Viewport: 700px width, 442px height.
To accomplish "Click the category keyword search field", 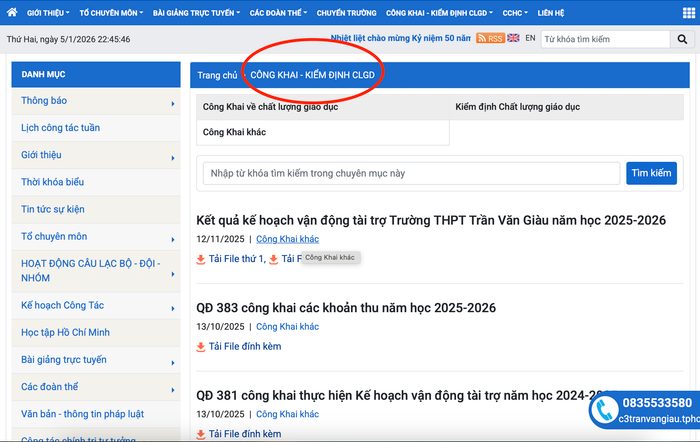I will point(411,173).
